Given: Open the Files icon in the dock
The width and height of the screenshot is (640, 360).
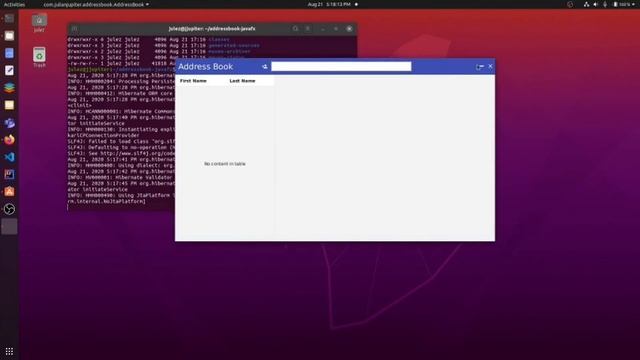Looking at the screenshot, I should pyautogui.click(x=9, y=36).
